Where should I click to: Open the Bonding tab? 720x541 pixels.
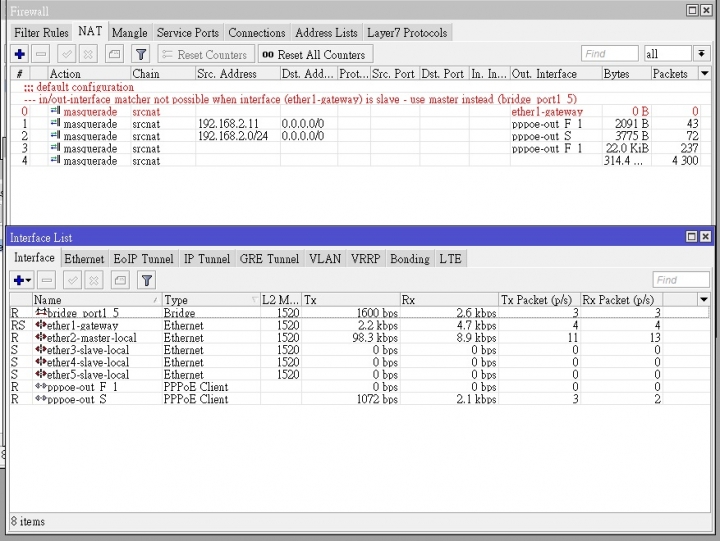click(410, 259)
